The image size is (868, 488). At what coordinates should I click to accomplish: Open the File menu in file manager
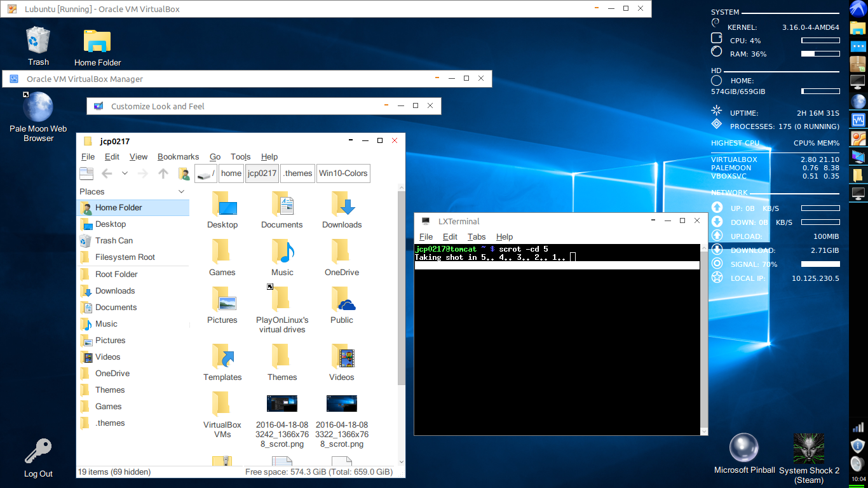click(88, 157)
